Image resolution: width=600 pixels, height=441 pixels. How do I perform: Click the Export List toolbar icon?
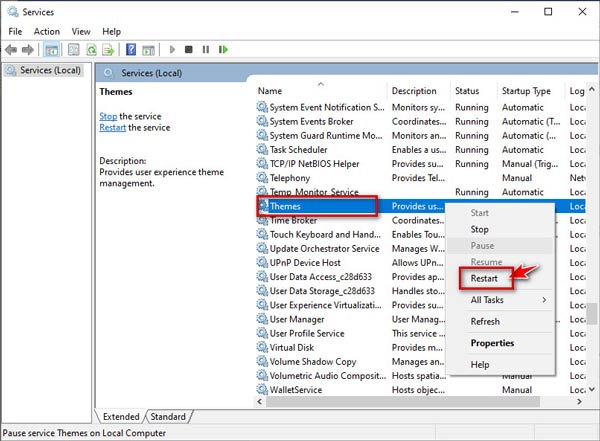tap(108, 49)
